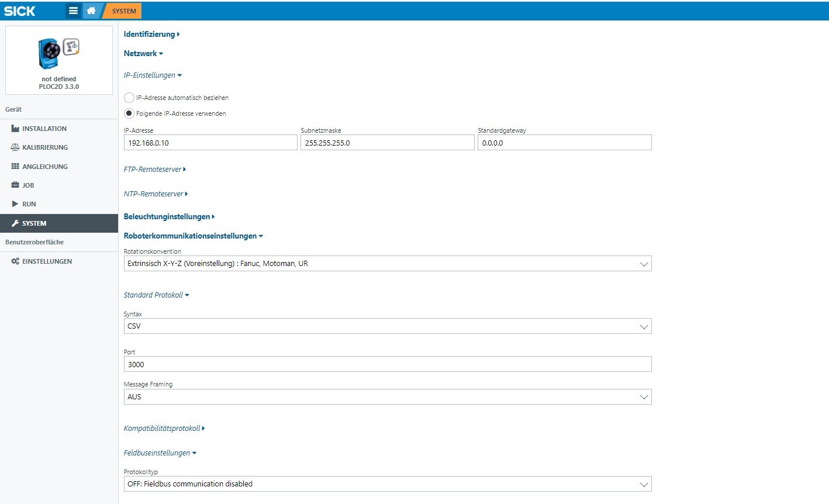Open the hamburger menu icon
The width and height of the screenshot is (829, 504).
pyautogui.click(x=73, y=11)
